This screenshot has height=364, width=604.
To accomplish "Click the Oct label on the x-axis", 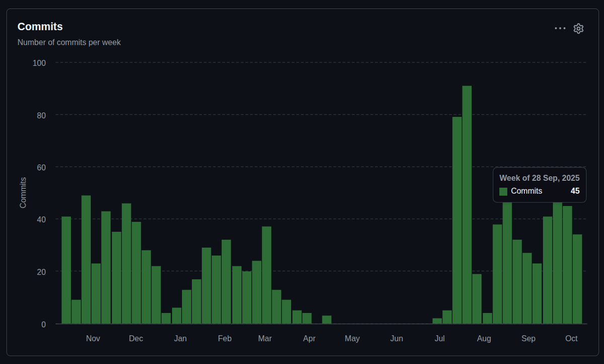I will tap(571, 338).
